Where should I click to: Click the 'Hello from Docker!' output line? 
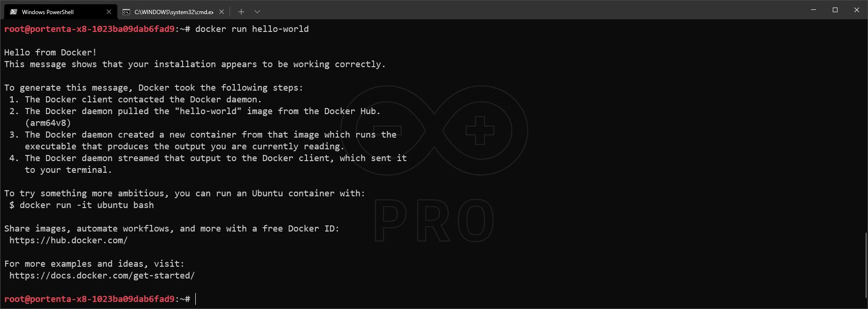(50, 53)
